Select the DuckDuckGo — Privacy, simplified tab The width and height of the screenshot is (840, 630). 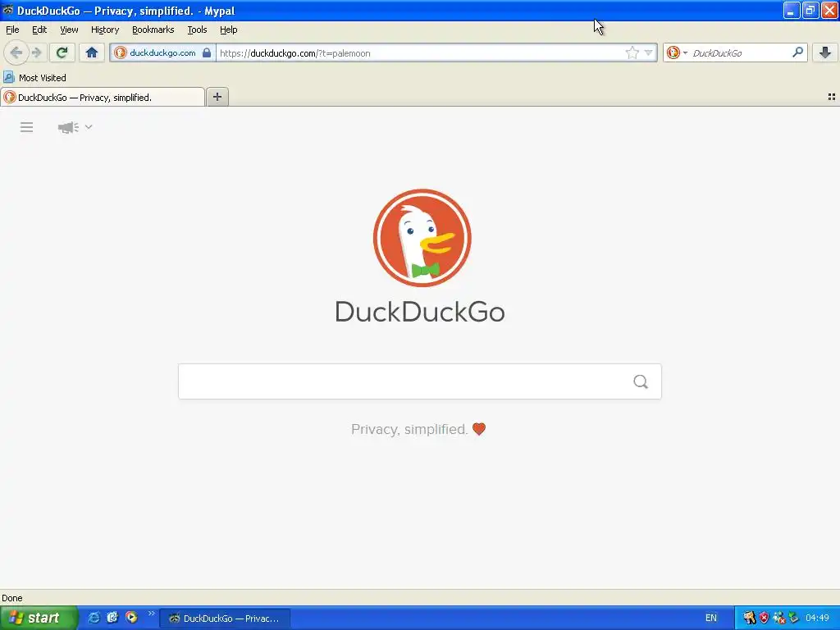pyautogui.click(x=103, y=97)
